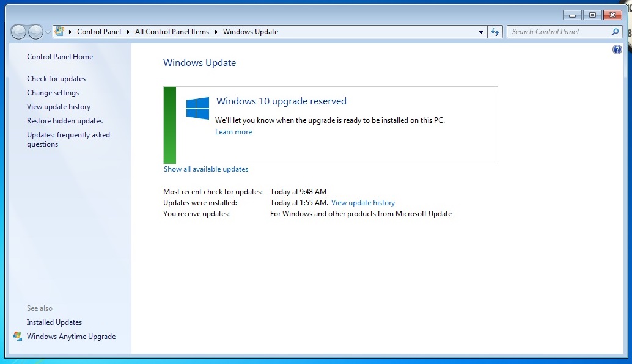This screenshot has width=632, height=364.
Task: Click the Windows 10 logo icon
Action: (x=197, y=108)
